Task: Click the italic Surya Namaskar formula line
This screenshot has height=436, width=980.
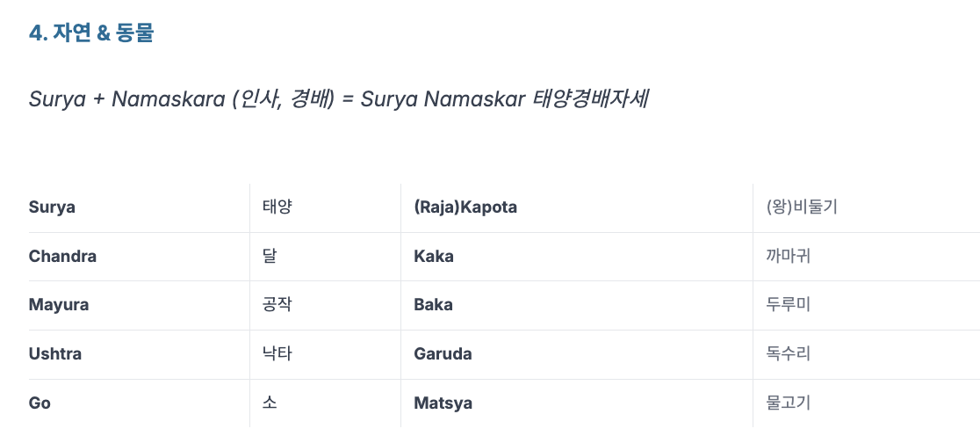Action: point(339,99)
